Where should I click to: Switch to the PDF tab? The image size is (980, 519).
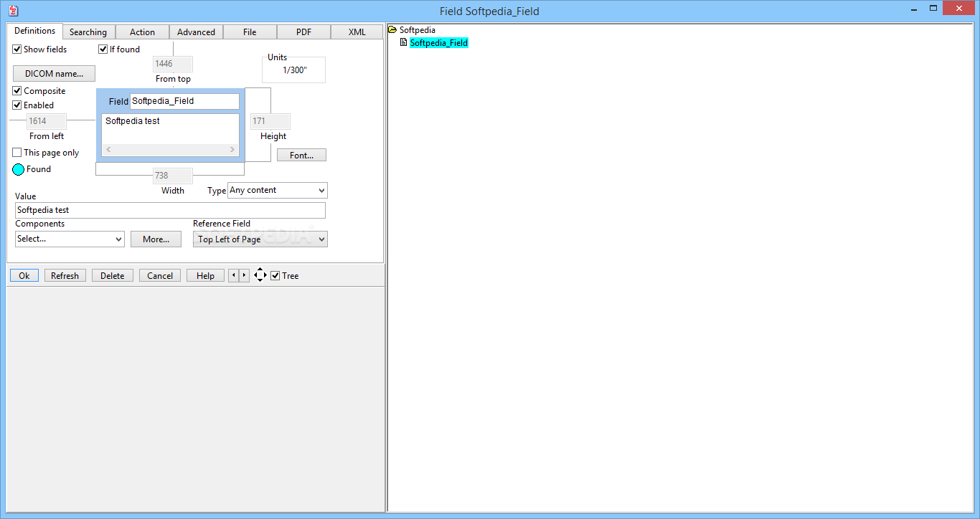tap(303, 32)
